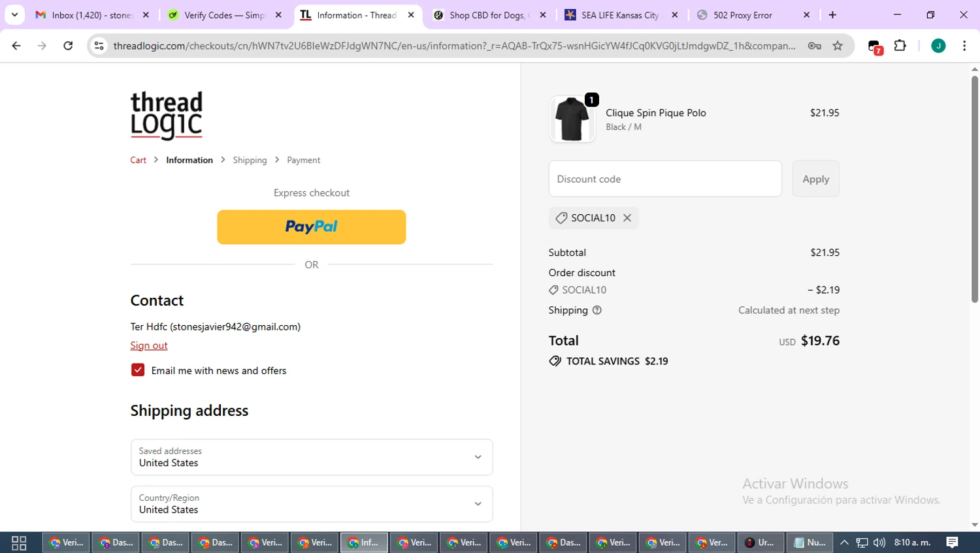Click the 'Inf...' Chrome taskbar item
The height and width of the screenshot is (553, 980).
click(364, 543)
